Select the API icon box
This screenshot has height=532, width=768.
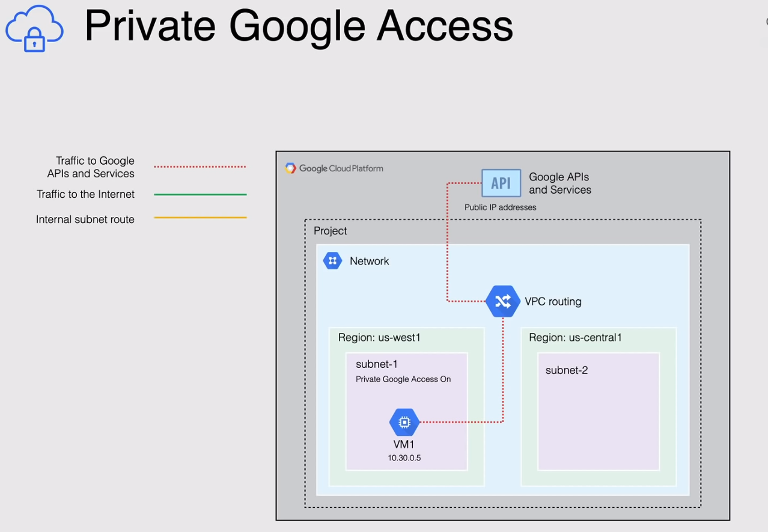501,183
